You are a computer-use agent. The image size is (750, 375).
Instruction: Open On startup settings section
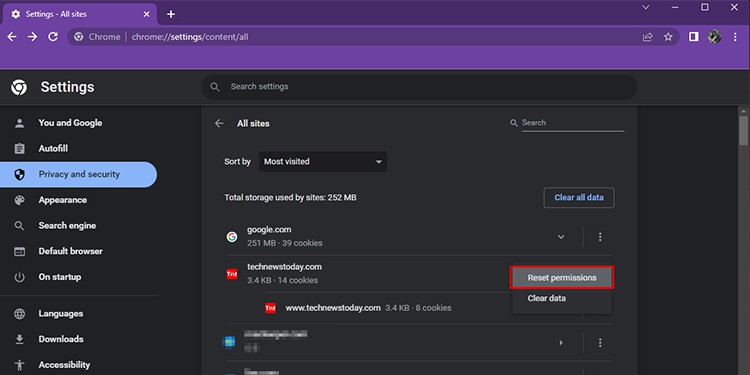coord(60,277)
